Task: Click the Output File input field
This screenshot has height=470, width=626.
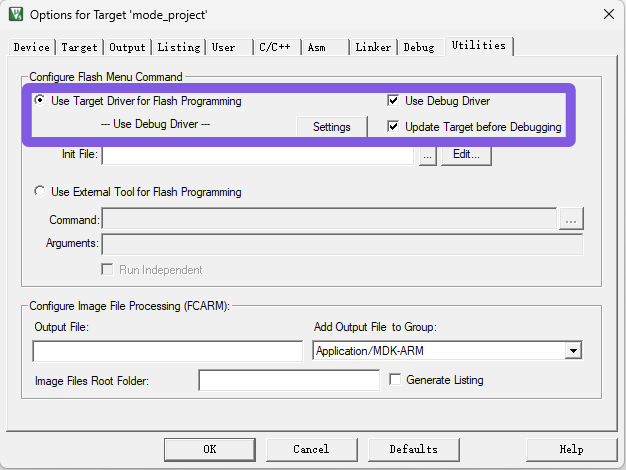Action: (168, 351)
